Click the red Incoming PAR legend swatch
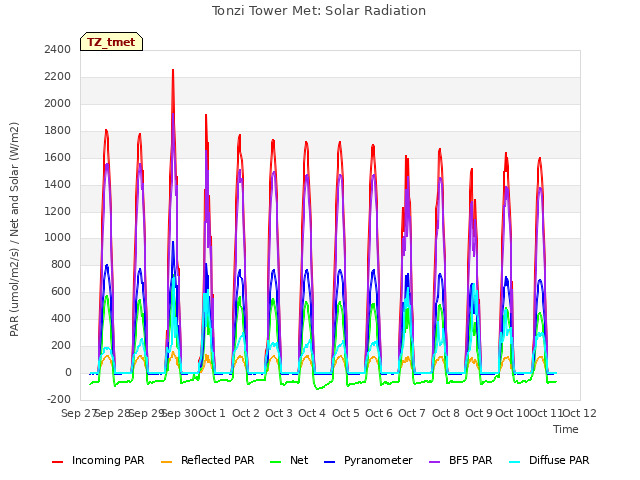The height and width of the screenshot is (480, 640). (58, 462)
